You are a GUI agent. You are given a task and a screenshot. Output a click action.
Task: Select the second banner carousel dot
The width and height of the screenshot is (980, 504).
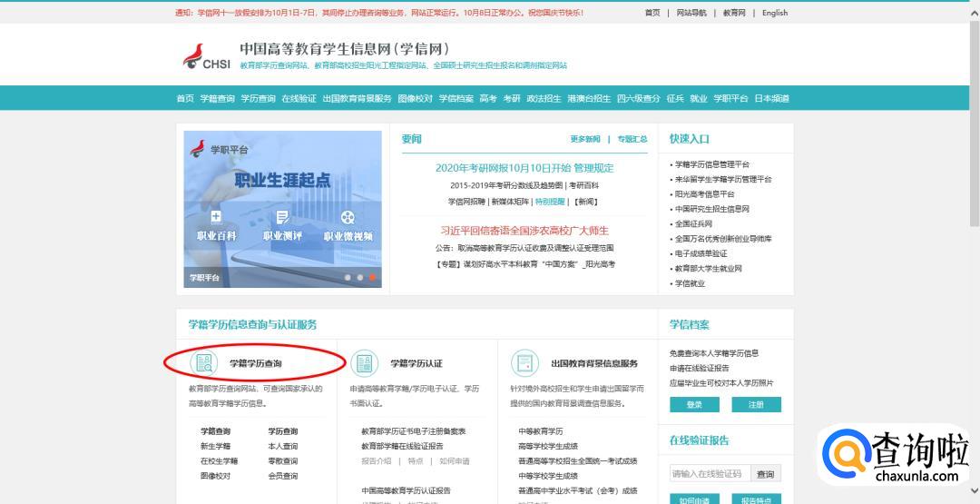pyautogui.click(x=360, y=277)
